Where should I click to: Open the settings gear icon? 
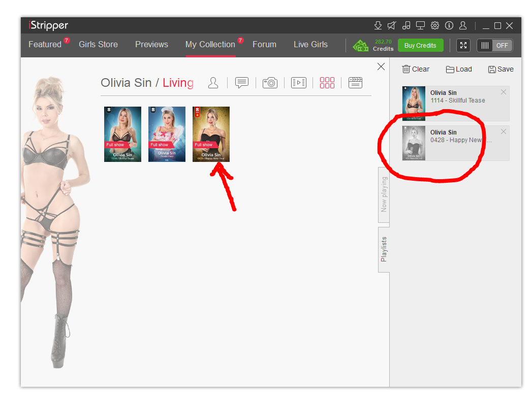[x=434, y=26]
